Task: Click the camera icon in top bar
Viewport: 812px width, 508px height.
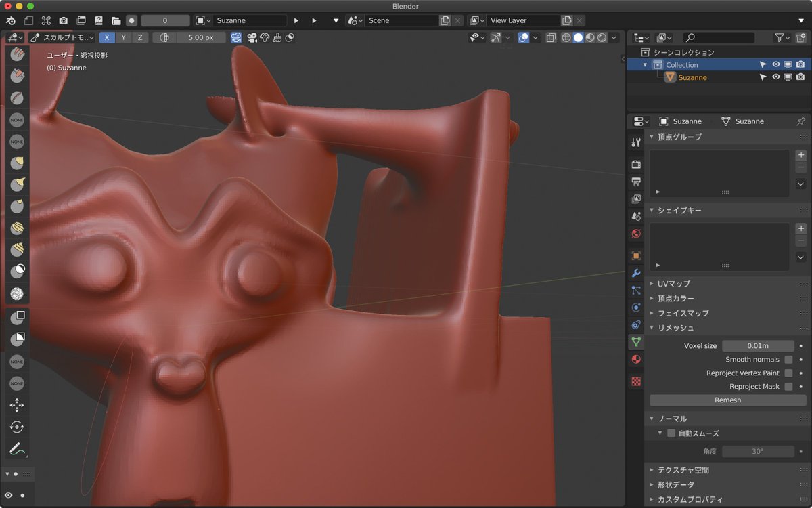Action: 64,20
